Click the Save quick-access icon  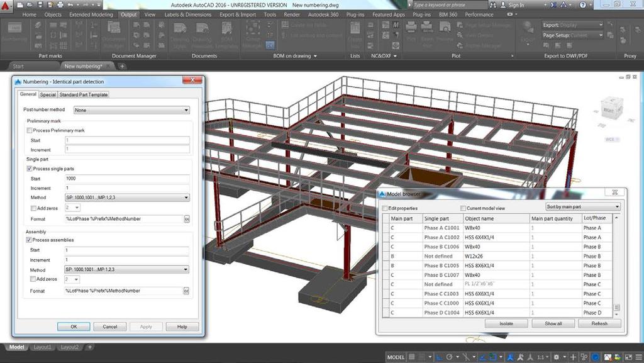[40, 4]
